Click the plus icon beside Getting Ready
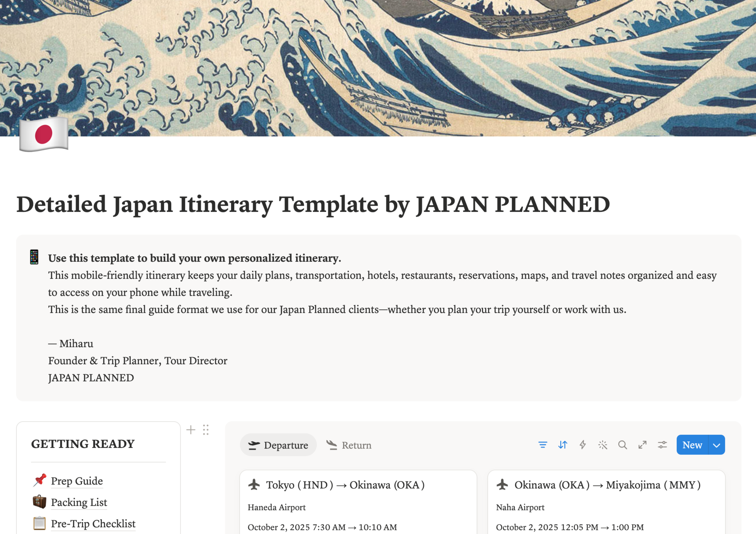 point(191,430)
